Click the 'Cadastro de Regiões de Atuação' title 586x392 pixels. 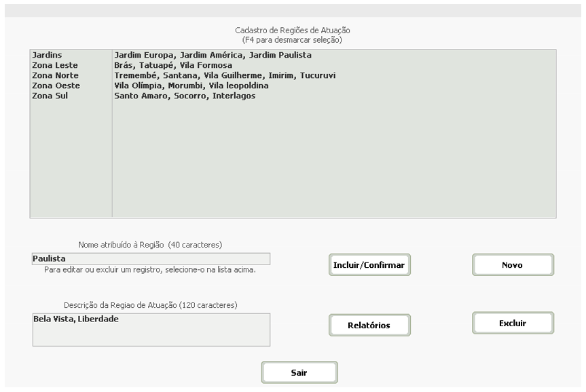click(292, 31)
